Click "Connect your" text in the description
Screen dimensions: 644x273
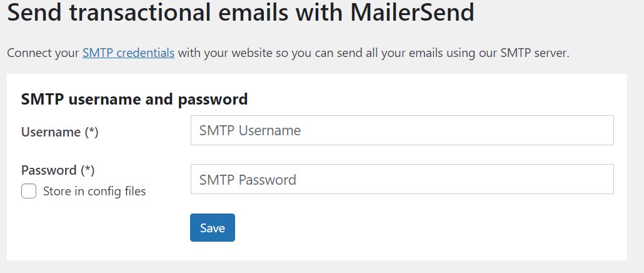pos(43,53)
